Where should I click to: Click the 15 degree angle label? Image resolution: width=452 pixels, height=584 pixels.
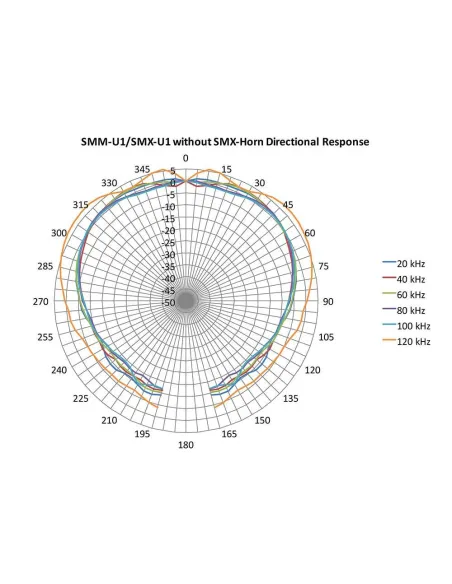coord(226,169)
